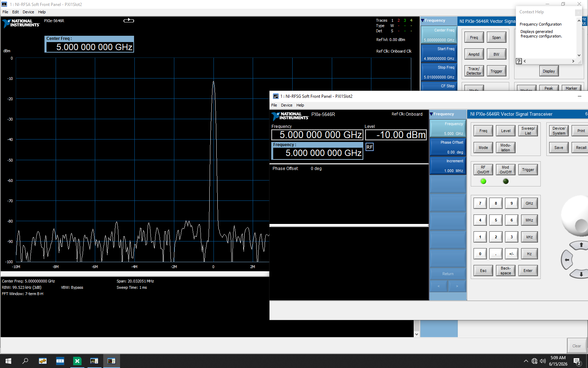Click the National Instruments logo in RFSG

click(290, 116)
